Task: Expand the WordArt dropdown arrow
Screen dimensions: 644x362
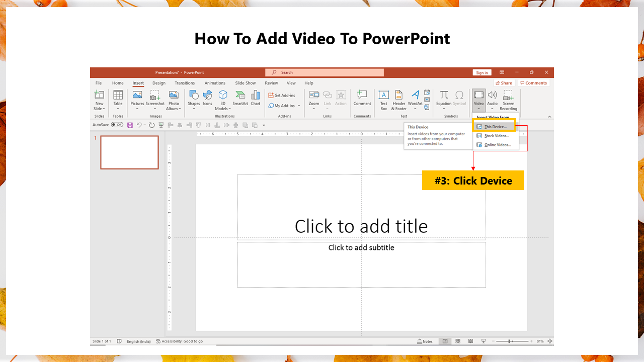Action: pyautogui.click(x=415, y=109)
